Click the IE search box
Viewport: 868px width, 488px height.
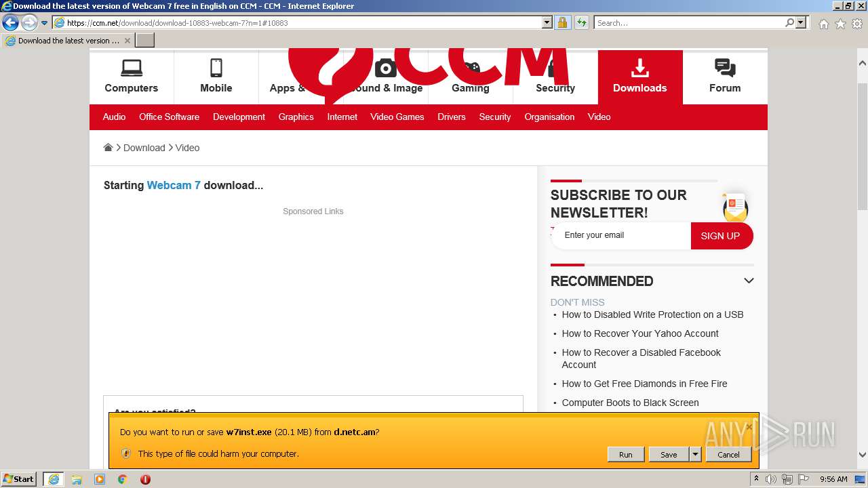click(689, 23)
